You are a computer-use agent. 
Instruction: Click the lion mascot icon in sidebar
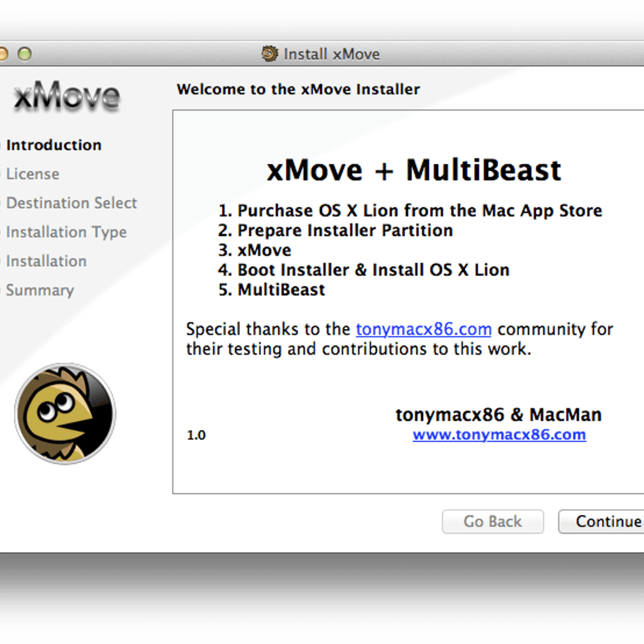click(65, 414)
